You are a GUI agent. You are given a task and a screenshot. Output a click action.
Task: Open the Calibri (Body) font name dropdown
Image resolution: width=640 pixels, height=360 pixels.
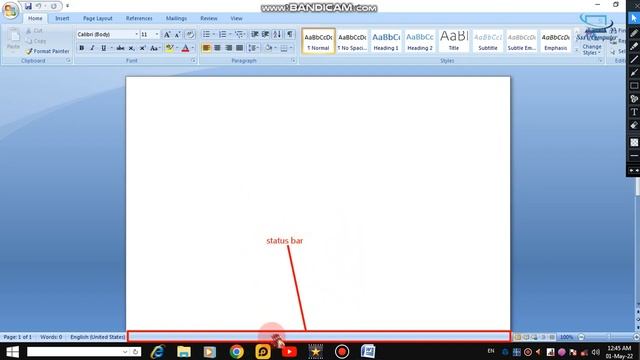pyautogui.click(x=136, y=34)
